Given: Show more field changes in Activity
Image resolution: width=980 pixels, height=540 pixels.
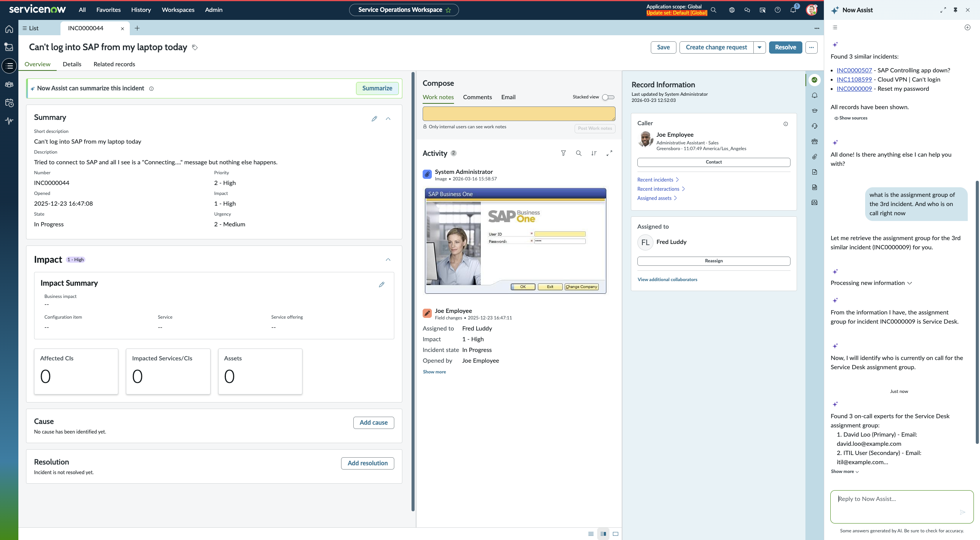Looking at the screenshot, I should [434, 372].
